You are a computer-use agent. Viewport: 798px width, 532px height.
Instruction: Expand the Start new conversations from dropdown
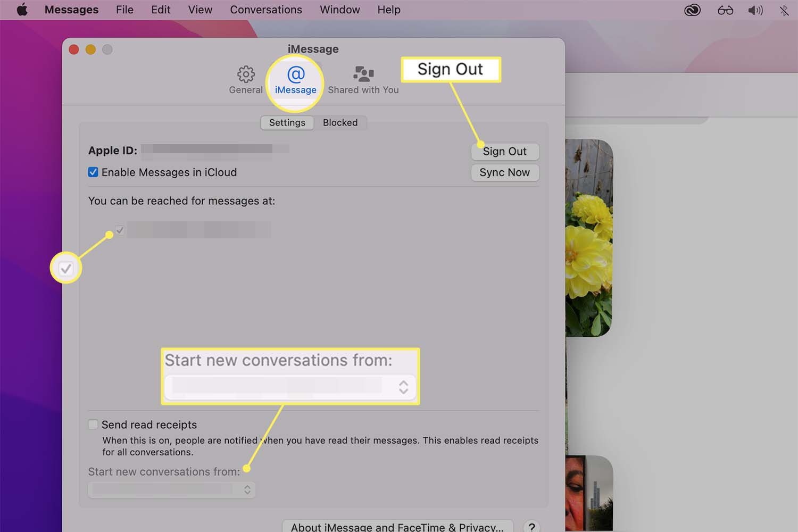pos(171,489)
